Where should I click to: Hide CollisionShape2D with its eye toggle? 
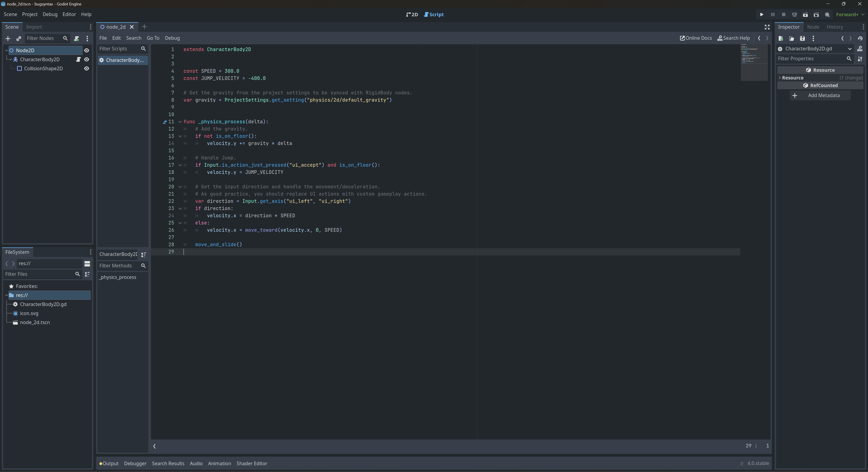pos(86,68)
